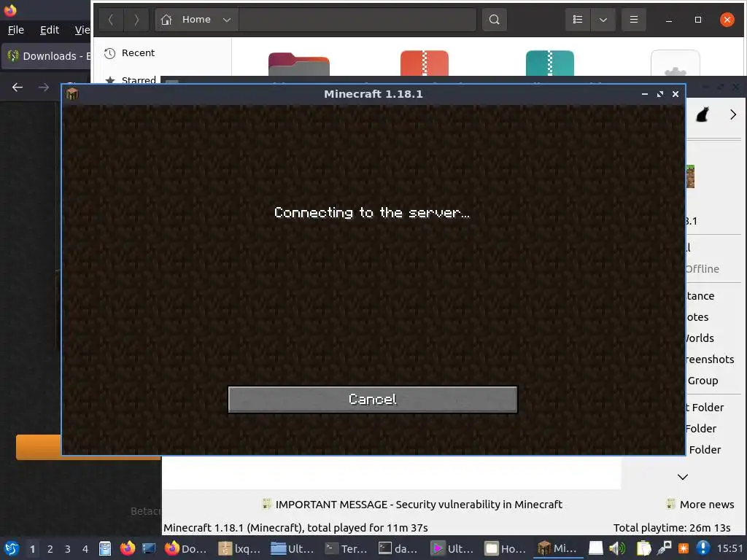Open view options dropdown in Files
Image resolution: width=747 pixels, height=560 pixels.
(x=603, y=20)
